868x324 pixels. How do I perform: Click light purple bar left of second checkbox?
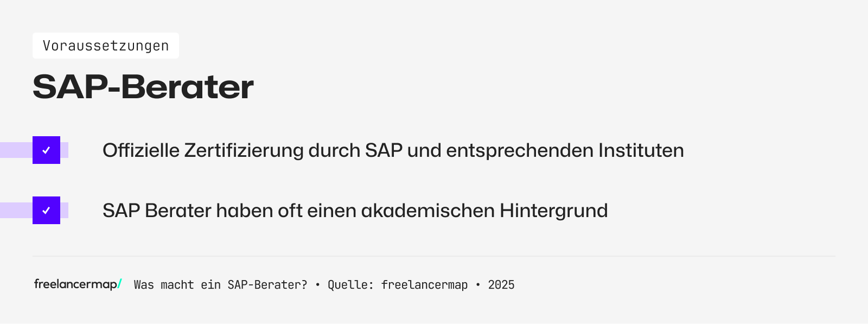click(16, 211)
